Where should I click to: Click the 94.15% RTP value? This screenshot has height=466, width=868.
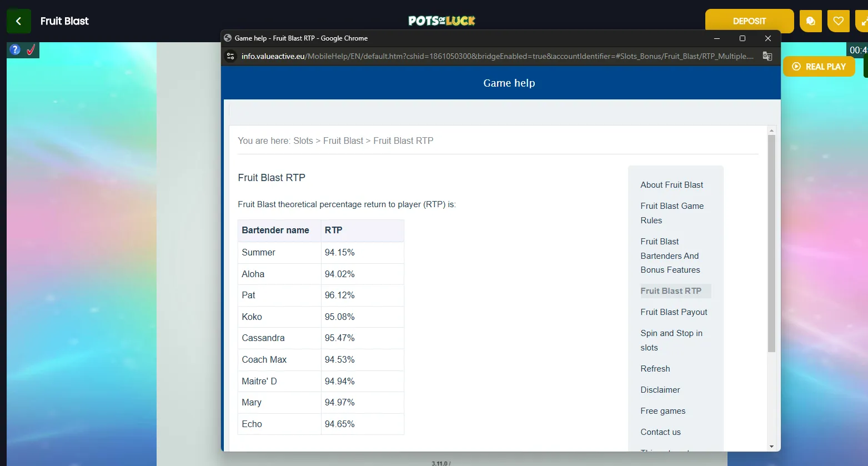[x=340, y=253]
